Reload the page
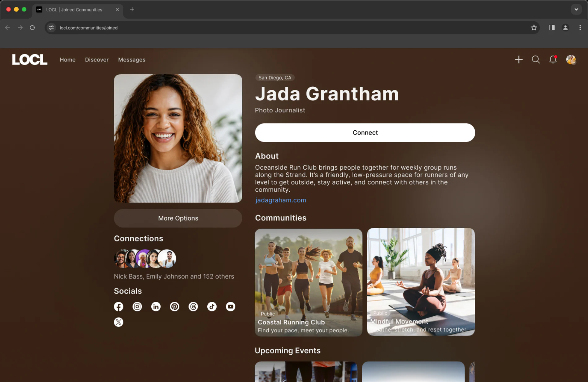 pyautogui.click(x=32, y=28)
